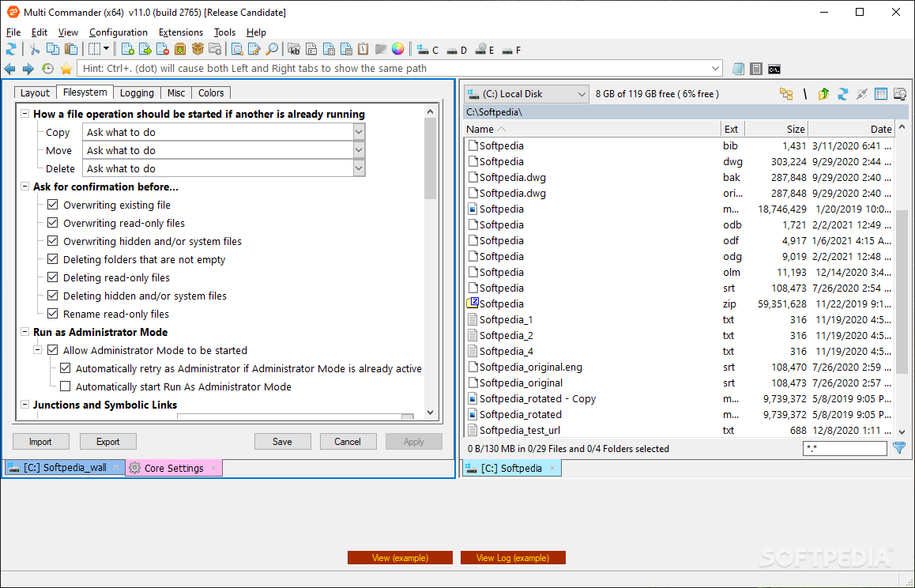The height and width of the screenshot is (588, 915).
Task: Click the new file (green plus) icon
Action: [127, 50]
